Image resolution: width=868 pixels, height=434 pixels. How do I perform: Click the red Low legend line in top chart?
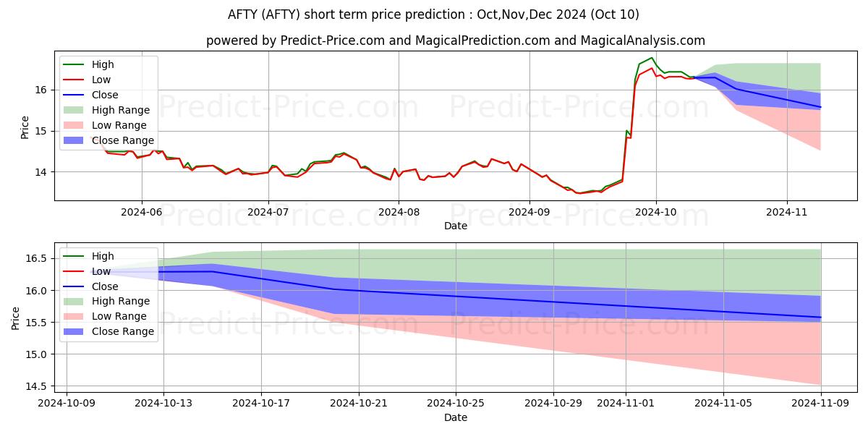point(75,80)
